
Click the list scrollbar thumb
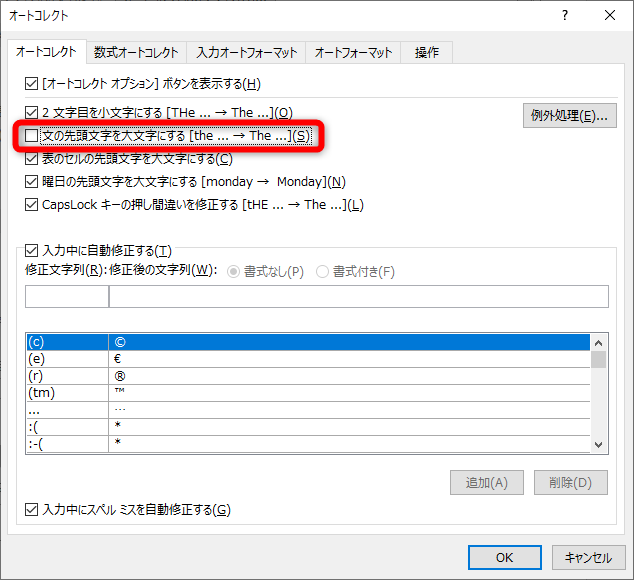pos(598,360)
